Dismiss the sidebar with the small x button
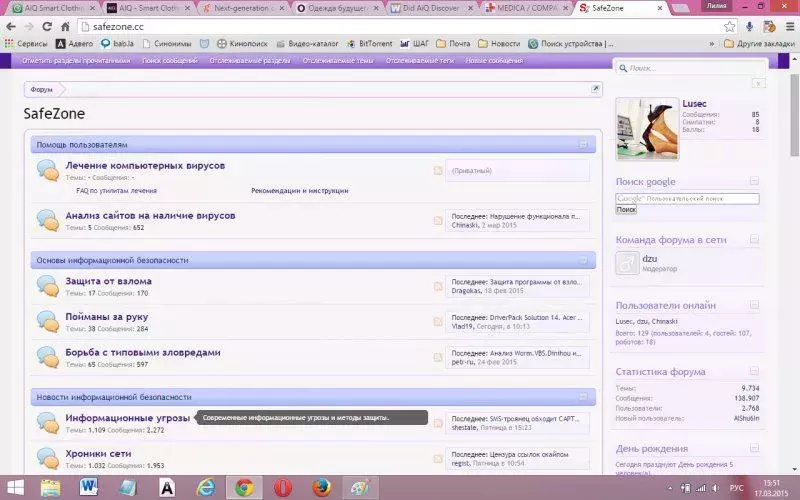Viewport: 800px width, 500px height. coord(758,83)
